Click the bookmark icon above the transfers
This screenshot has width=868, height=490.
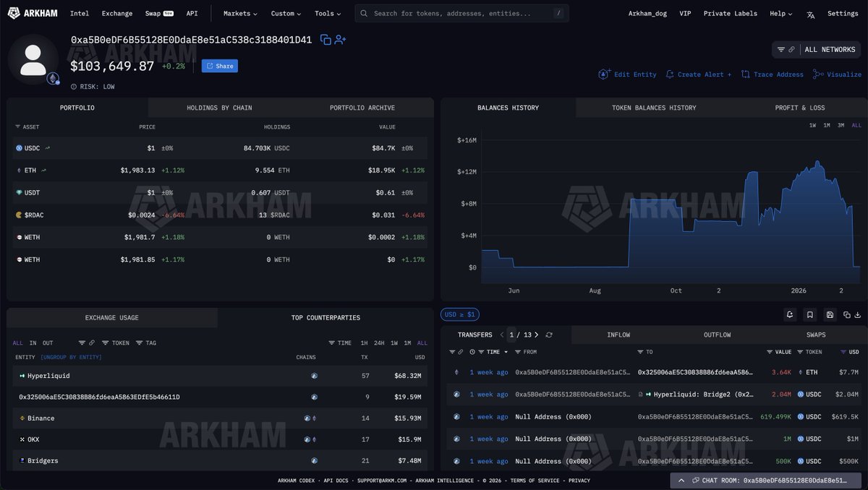(809, 314)
